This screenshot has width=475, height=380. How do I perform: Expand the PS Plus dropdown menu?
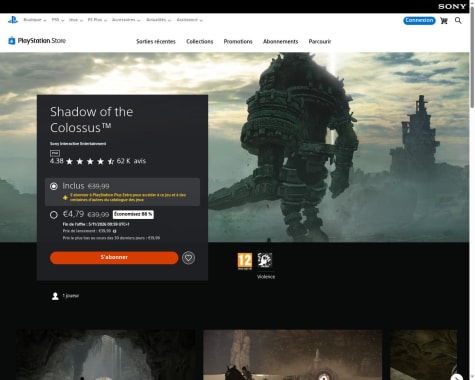(97, 20)
